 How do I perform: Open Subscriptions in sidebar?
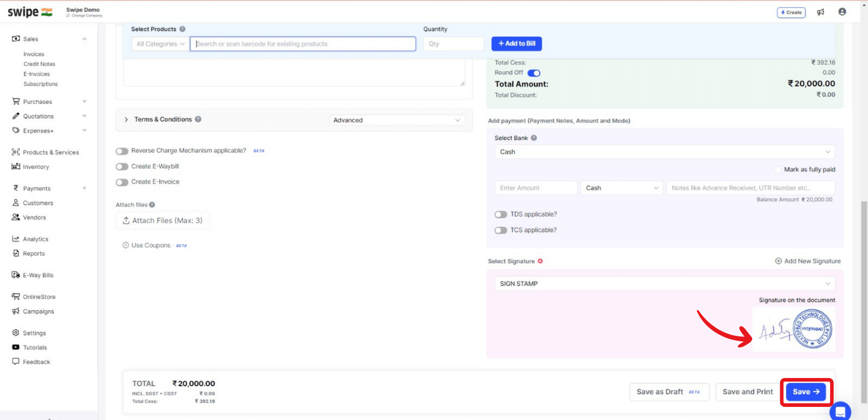[41, 84]
